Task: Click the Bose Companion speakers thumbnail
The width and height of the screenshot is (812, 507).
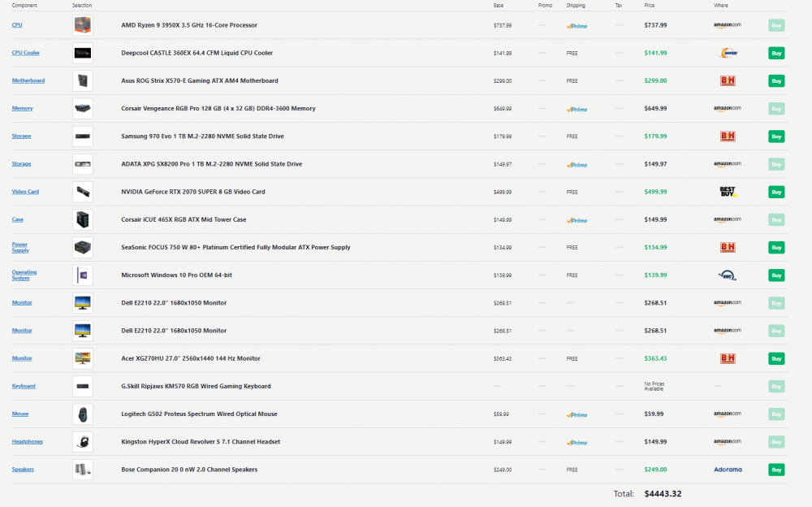Action: point(83,470)
